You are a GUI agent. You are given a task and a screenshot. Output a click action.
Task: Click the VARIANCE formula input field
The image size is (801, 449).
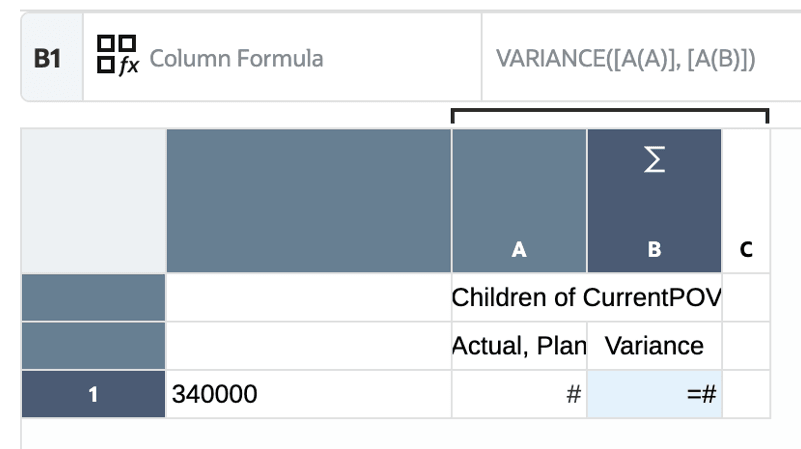pyautogui.click(x=640, y=59)
